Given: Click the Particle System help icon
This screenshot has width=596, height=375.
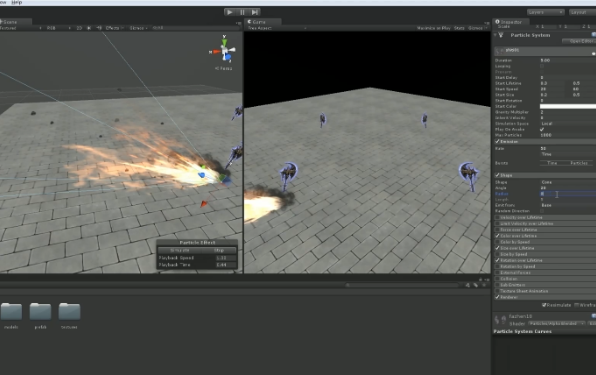Looking at the screenshot, I should [x=594, y=35].
